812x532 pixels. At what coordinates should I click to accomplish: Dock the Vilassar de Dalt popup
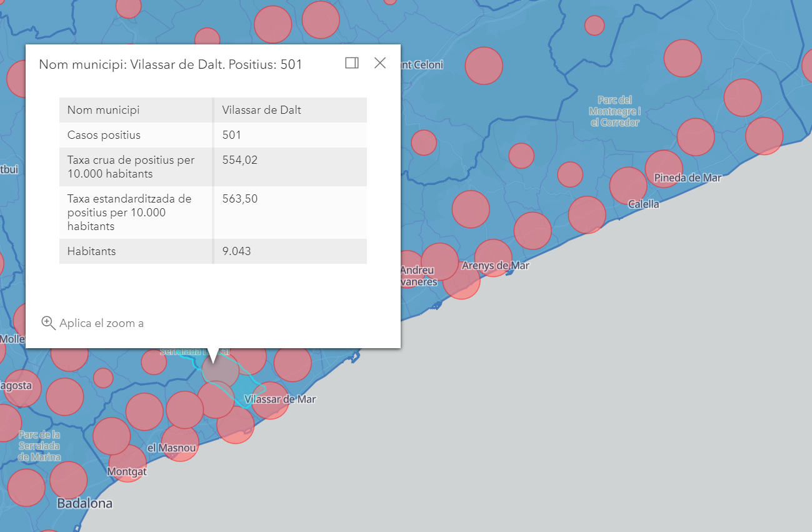[x=352, y=63]
